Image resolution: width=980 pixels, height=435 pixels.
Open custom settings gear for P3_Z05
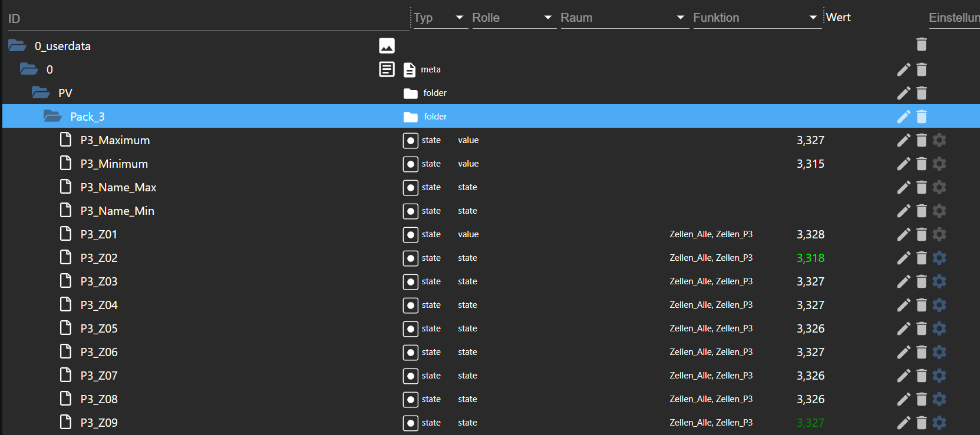tap(939, 328)
